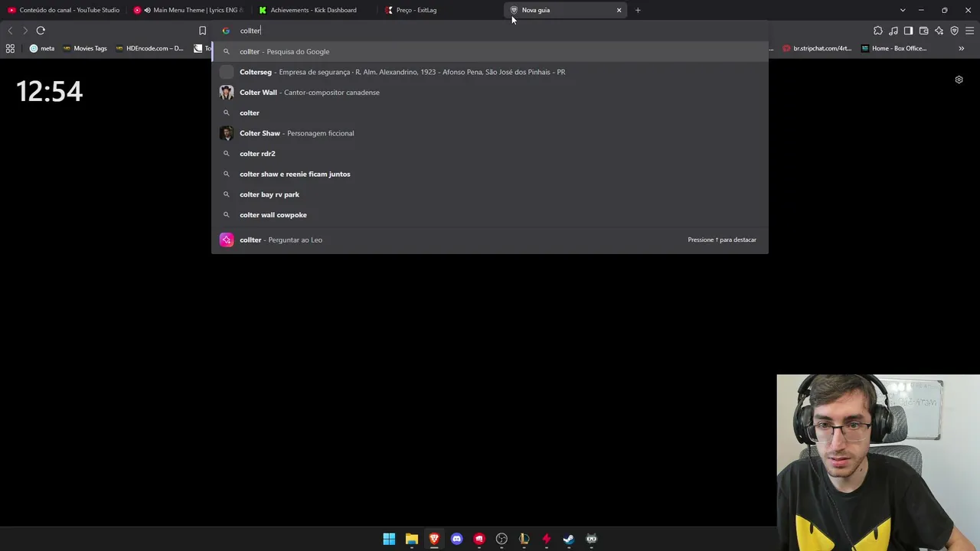980x551 pixels.
Task: Open the HDEncode.com bookmark
Action: pyautogui.click(x=149, y=48)
